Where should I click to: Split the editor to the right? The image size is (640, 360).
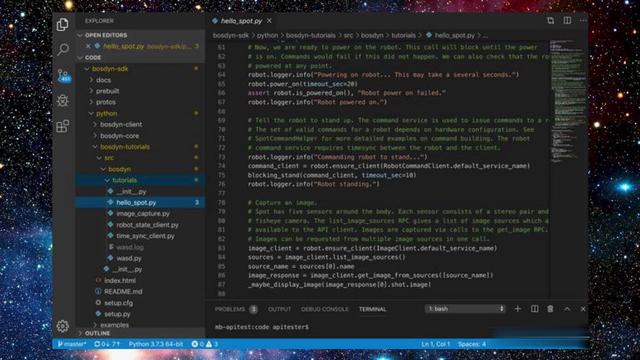click(567, 20)
